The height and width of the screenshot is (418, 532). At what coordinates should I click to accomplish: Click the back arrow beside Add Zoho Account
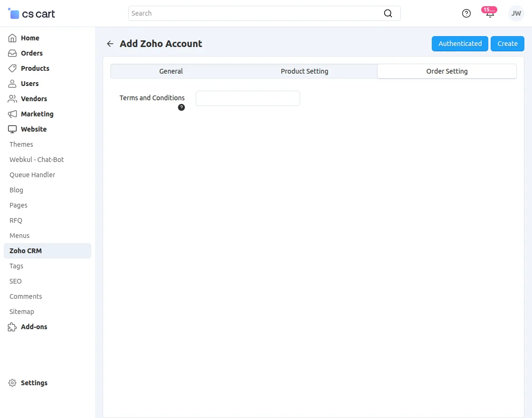(110, 43)
